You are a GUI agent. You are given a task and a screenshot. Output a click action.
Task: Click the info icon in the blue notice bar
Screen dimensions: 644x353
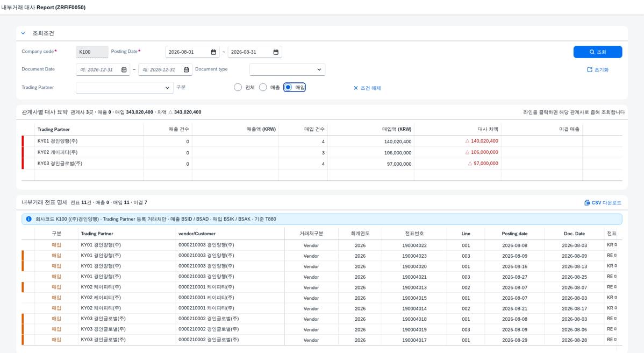click(x=28, y=219)
